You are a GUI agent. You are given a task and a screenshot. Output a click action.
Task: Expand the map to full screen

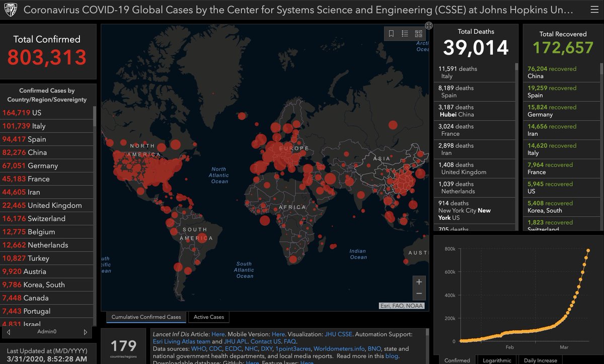point(428,25)
